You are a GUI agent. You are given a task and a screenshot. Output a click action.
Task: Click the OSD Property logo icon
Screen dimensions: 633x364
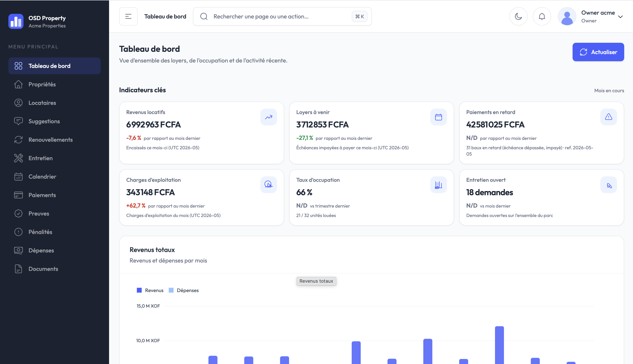(x=16, y=22)
